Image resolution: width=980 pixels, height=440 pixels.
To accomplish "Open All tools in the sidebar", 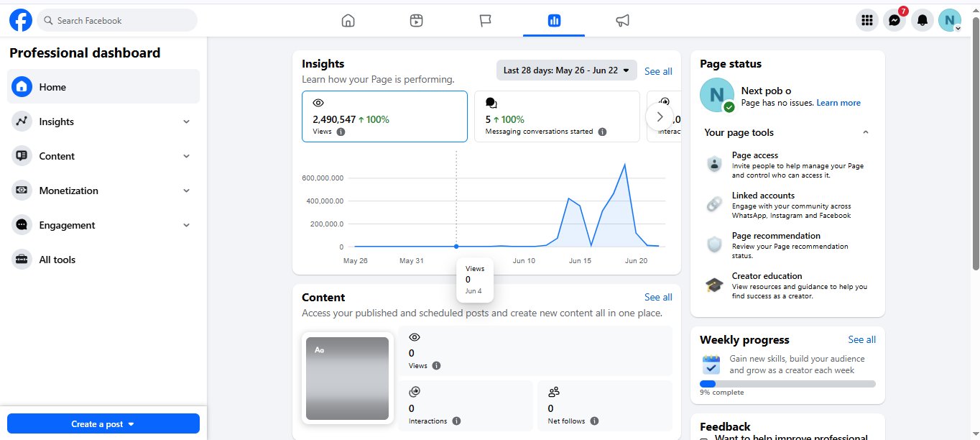I will click(103, 260).
